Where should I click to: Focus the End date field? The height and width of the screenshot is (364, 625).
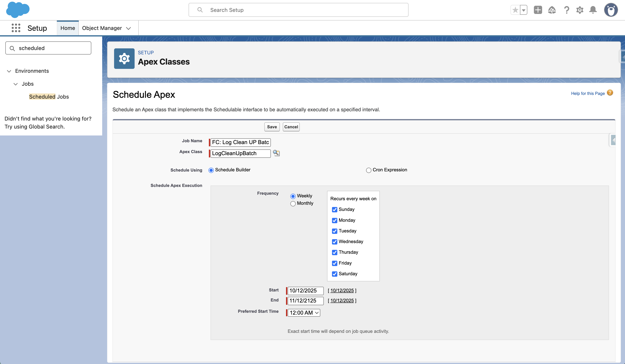pos(306,301)
